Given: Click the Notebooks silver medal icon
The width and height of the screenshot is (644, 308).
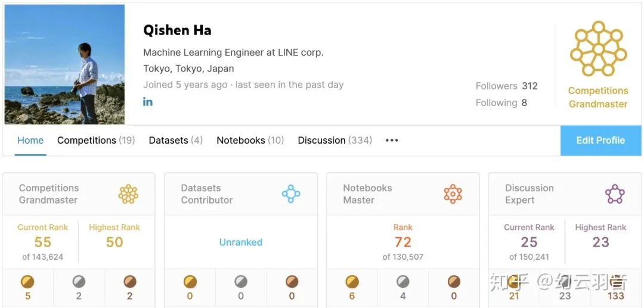Looking at the screenshot, I should click(403, 281).
